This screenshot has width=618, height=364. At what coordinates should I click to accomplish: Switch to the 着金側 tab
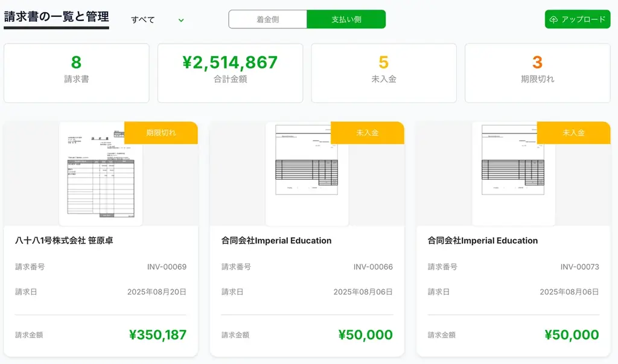click(268, 19)
